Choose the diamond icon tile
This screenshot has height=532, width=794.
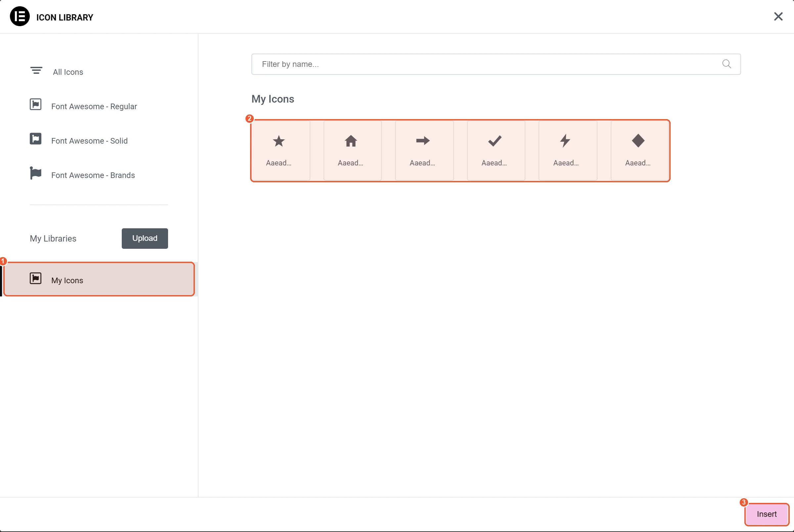point(640,150)
